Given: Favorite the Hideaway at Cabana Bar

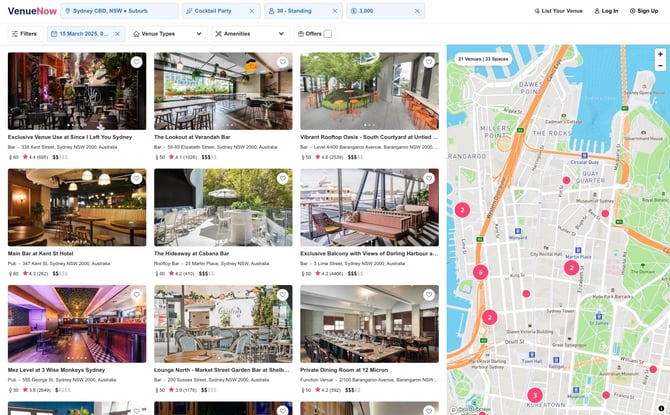Looking at the screenshot, I should [282, 178].
